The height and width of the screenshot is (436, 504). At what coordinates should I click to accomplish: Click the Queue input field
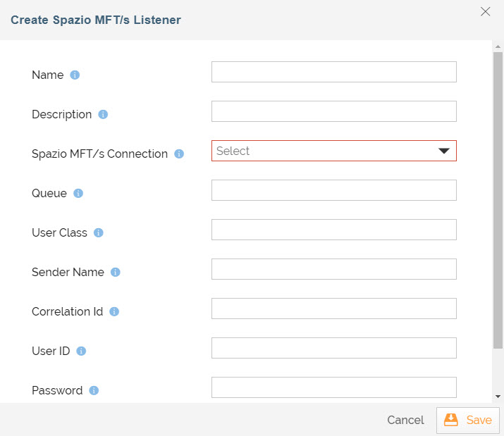click(333, 190)
